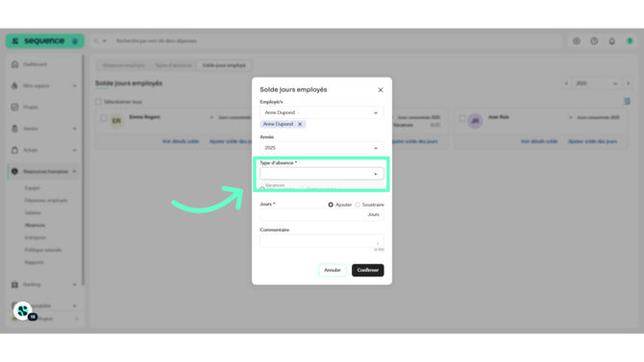The width and height of the screenshot is (644, 362).
Task: Click the blue export icon below year selector
Action: [x=627, y=102]
